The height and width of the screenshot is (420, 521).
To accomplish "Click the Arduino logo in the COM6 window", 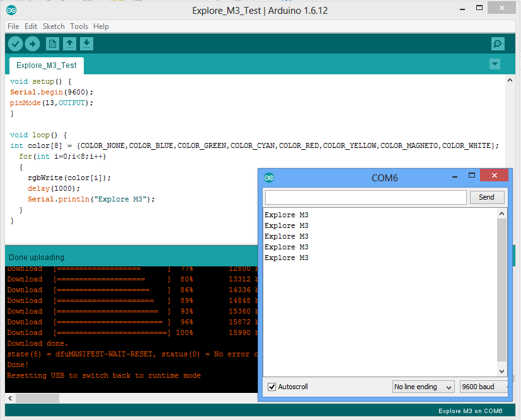I will coord(269,178).
